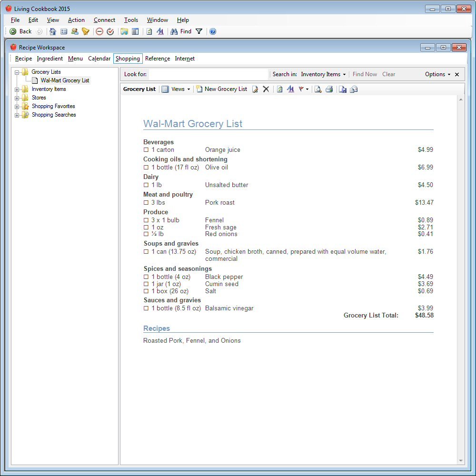Delete the grocery list with the X icon
Image resolution: width=476 pixels, height=476 pixels.
(266, 89)
